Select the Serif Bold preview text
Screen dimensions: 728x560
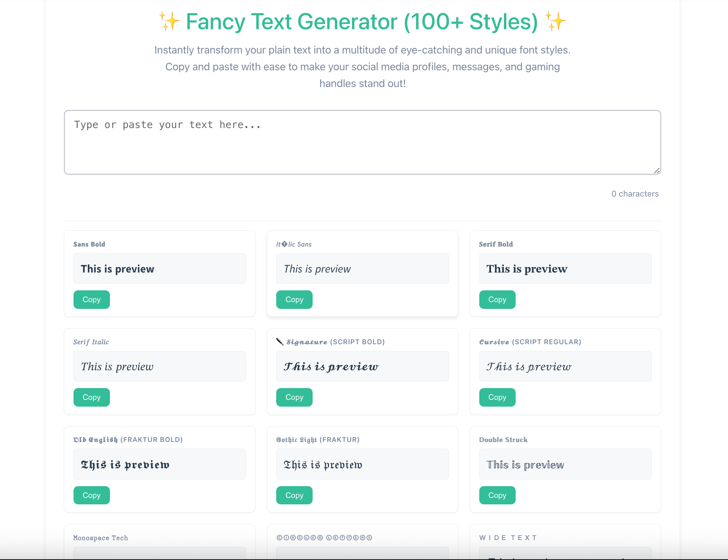(527, 269)
